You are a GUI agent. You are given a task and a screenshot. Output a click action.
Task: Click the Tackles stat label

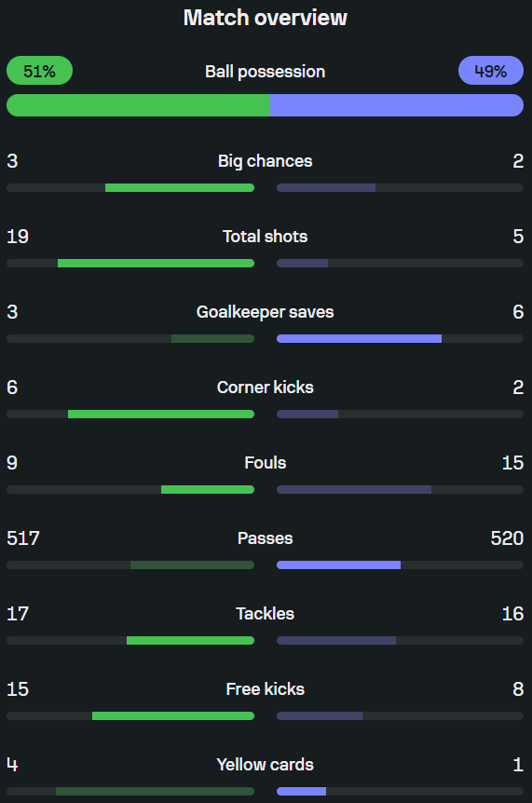pos(266,614)
